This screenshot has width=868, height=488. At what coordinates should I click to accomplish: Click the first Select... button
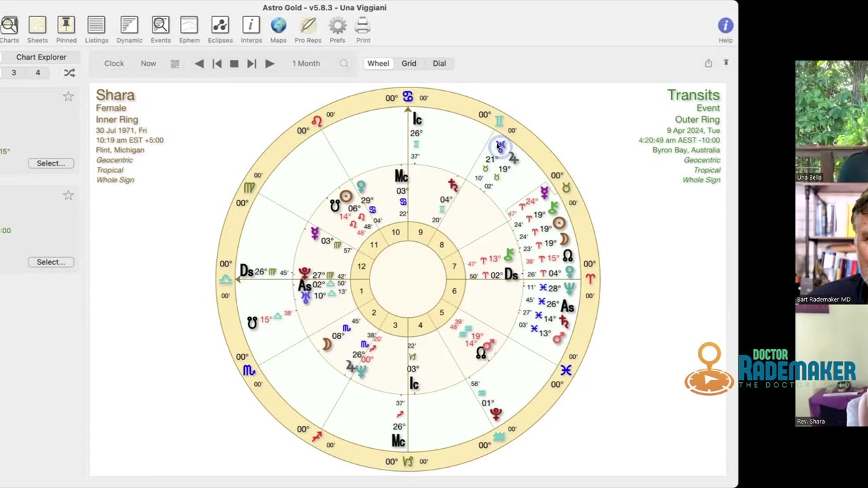(x=51, y=163)
